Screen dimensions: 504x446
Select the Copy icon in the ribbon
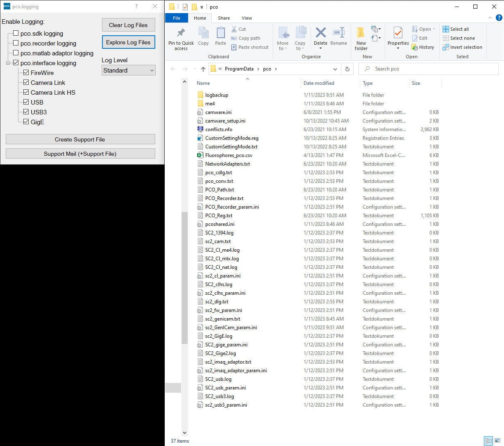click(203, 37)
